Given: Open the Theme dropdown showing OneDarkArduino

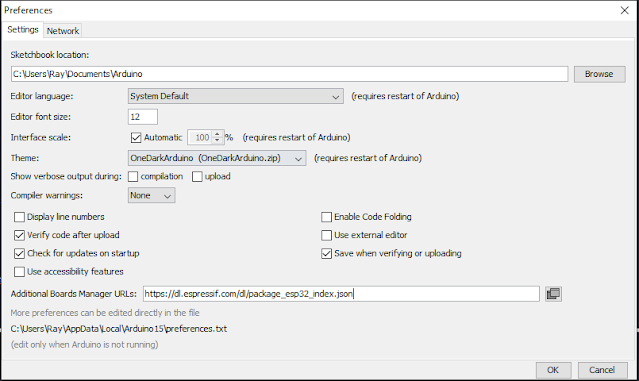Looking at the screenshot, I should click(x=217, y=158).
